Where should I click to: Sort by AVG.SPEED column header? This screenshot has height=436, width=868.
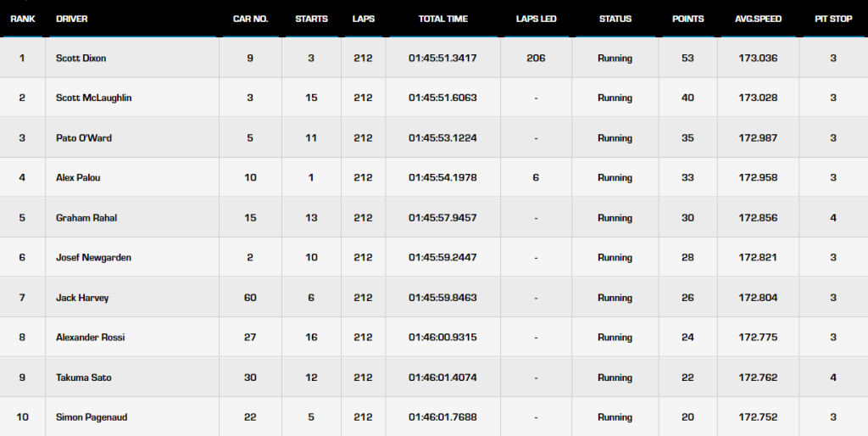point(758,19)
